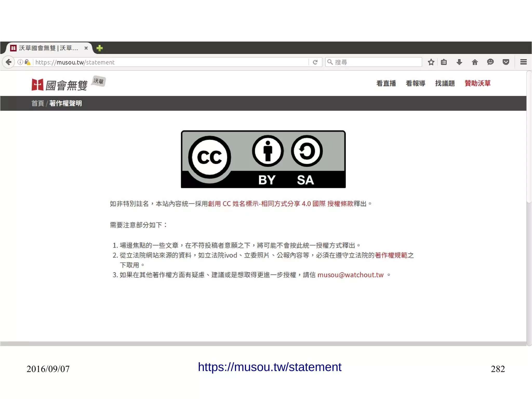
Task: Bookmark this page with star icon
Action: [431, 62]
